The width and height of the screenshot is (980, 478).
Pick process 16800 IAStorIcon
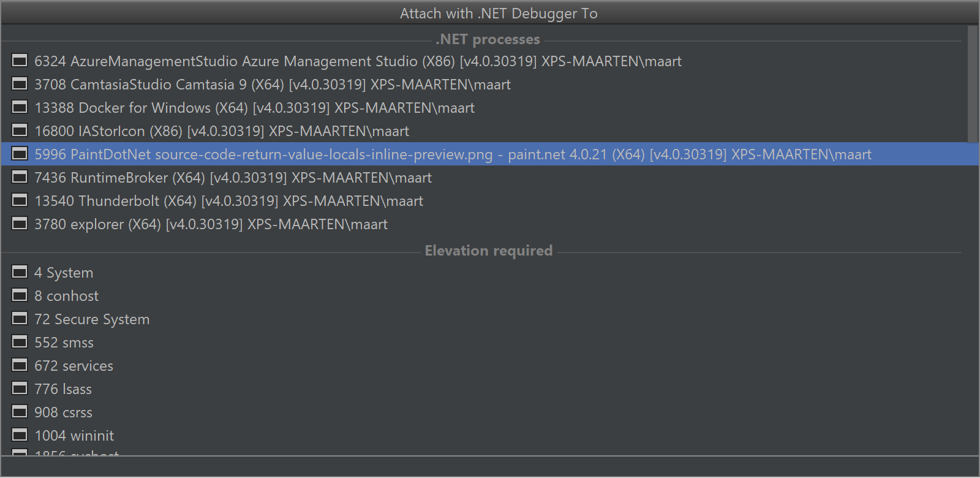tap(484, 131)
